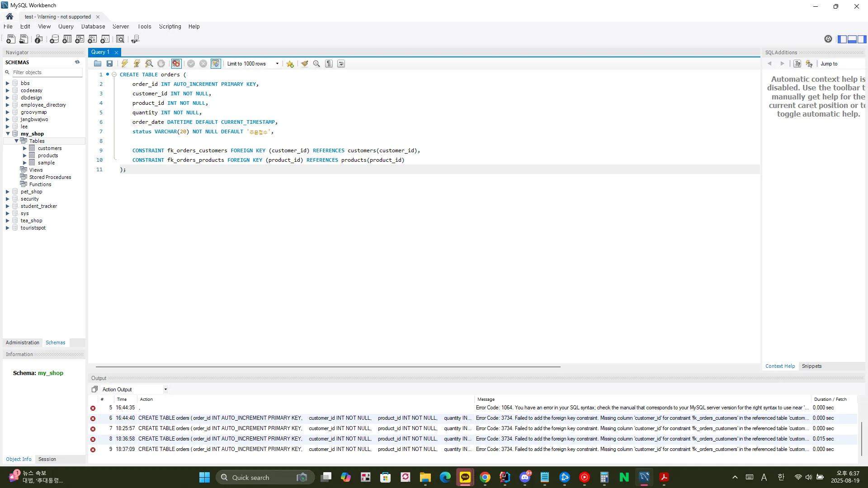Open Context Help tab

coord(780,366)
